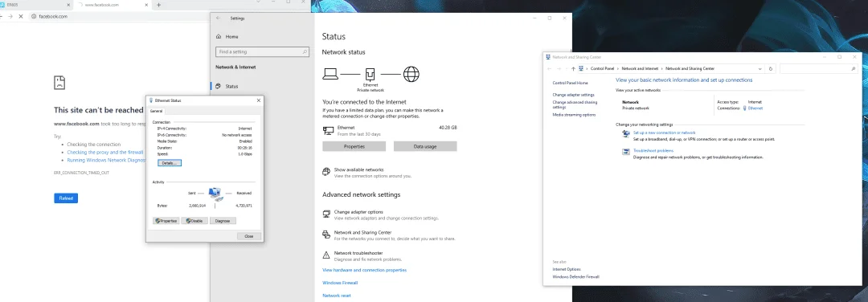Click the up arrow in Control Panel

pyautogui.click(x=573, y=68)
